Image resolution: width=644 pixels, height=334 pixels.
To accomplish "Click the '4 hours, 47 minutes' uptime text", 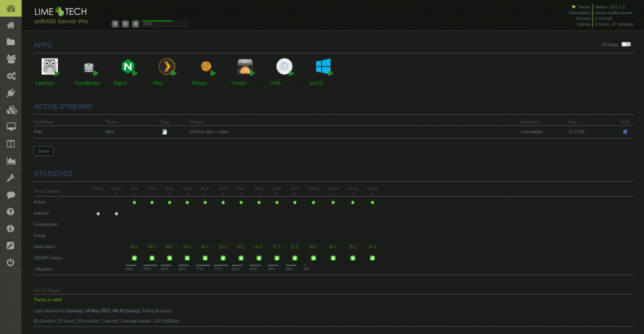I will point(614,25).
